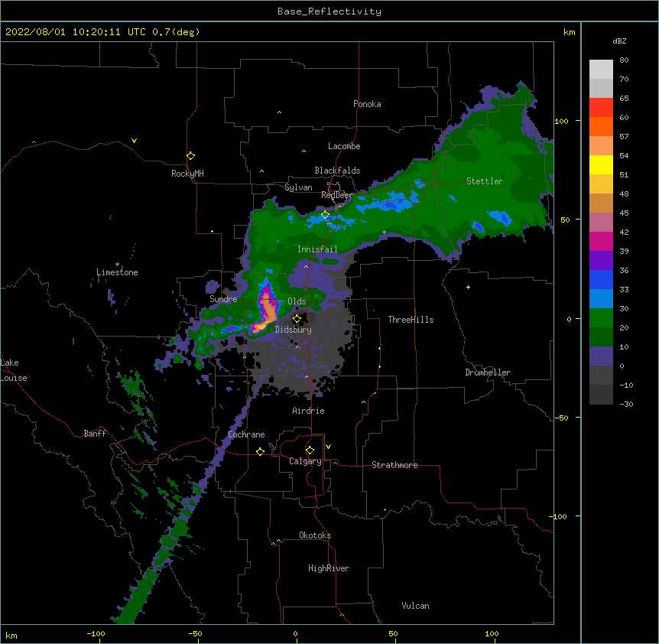The image size is (659, 644).
Task: Click the 45 value in dBZ legend
Action: (624, 213)
